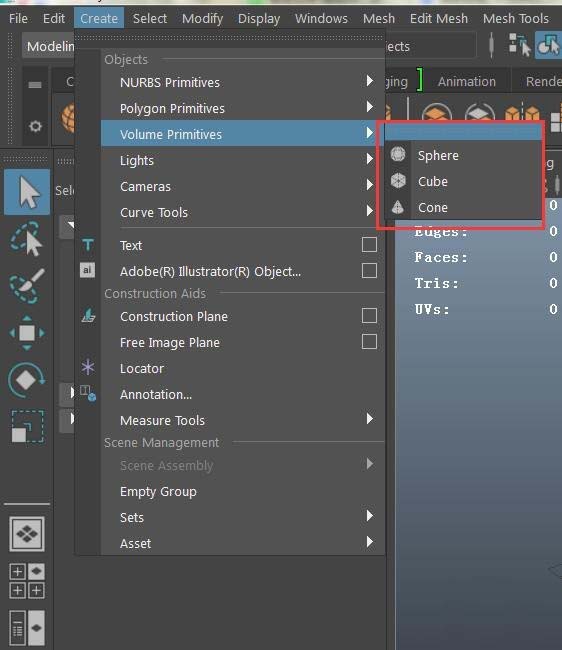This screenshot has width=562, height=650.
Task: Click the Volume Cone icon
Action: [398, 207]
